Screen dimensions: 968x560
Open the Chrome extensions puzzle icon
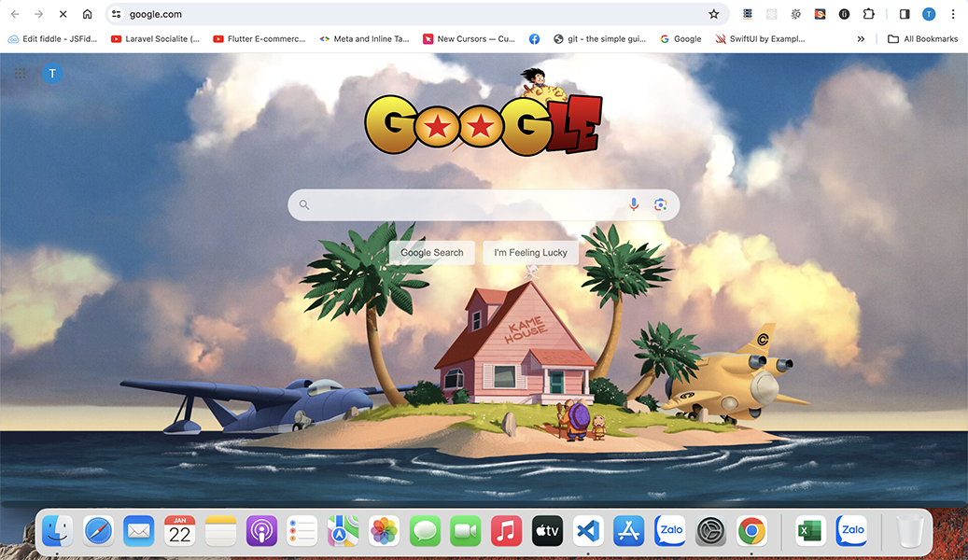(869, 14)
